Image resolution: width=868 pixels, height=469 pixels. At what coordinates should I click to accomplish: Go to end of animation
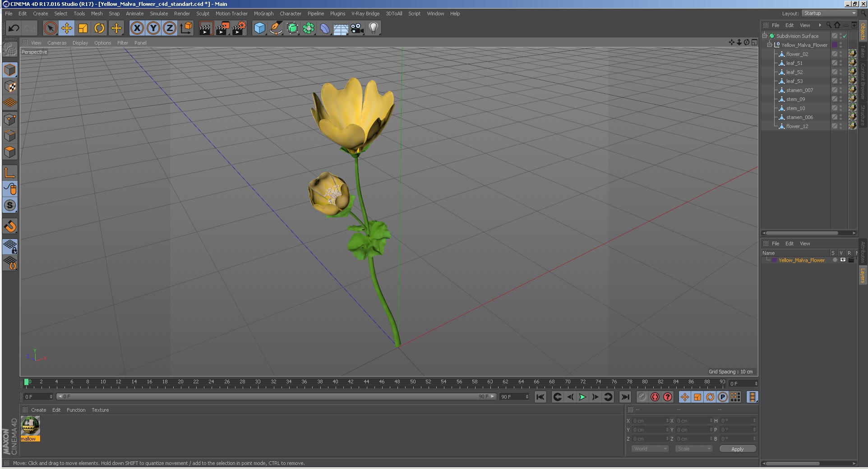pos(625,397)
